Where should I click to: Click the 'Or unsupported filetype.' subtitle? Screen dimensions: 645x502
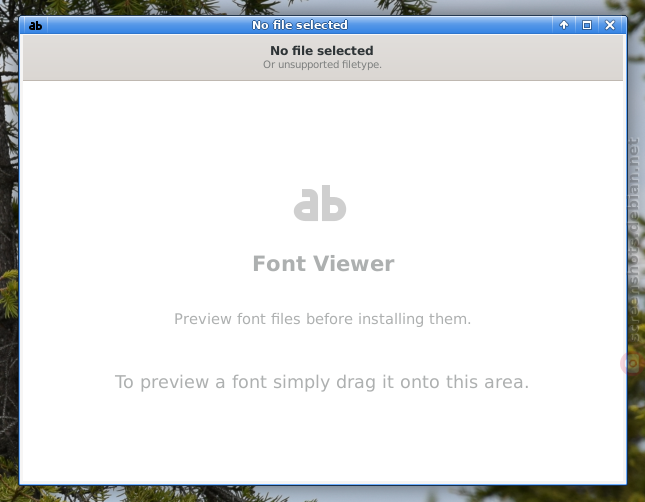pyautogui.click(x=322, y=65)
